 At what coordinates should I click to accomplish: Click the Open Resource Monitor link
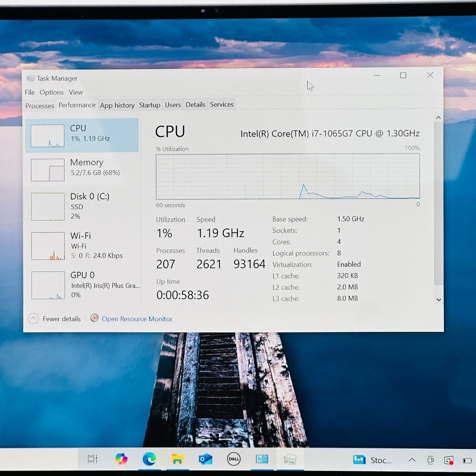coord(137,319)
